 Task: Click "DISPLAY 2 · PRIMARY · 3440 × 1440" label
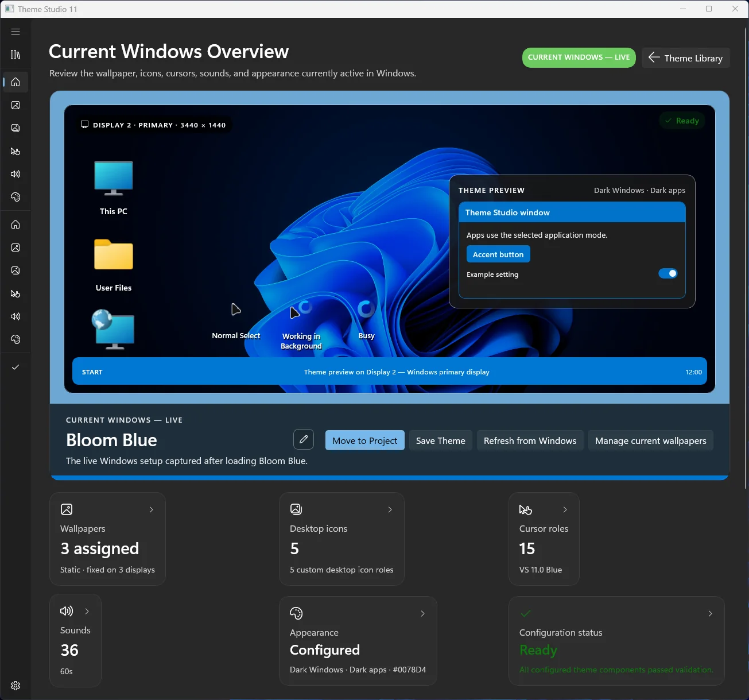coord(160,125)
